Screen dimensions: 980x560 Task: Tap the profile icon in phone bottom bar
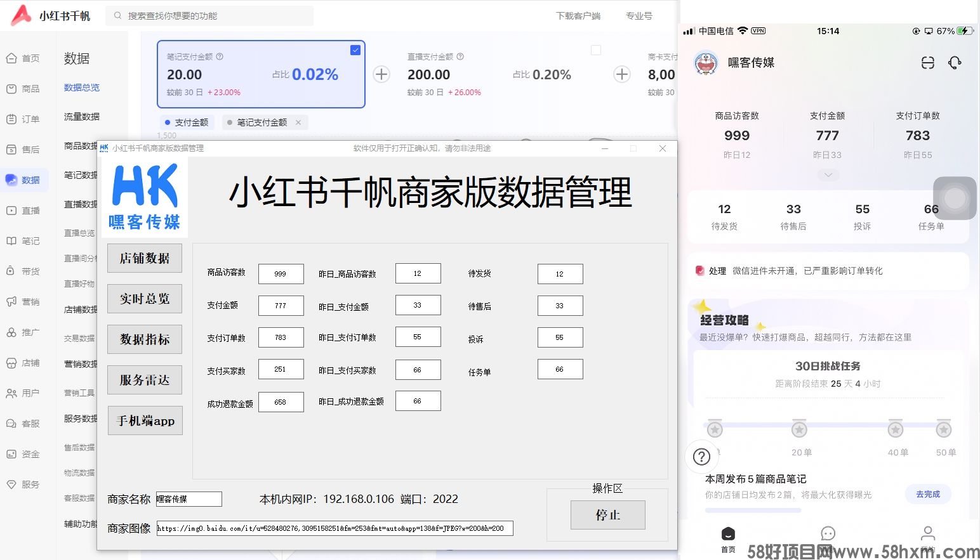click(928, 533)
